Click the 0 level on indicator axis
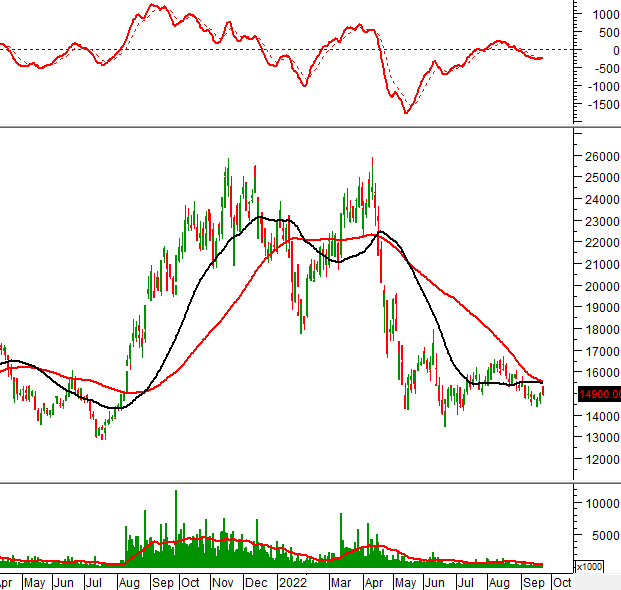The width and height of the screenshot is (621, 590). pos(616,50)
